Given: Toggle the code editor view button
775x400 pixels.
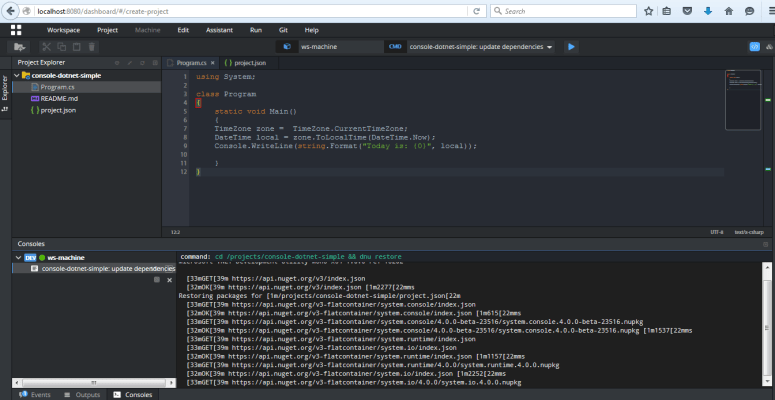Looking at the screenshot, I should coord(755,47).
